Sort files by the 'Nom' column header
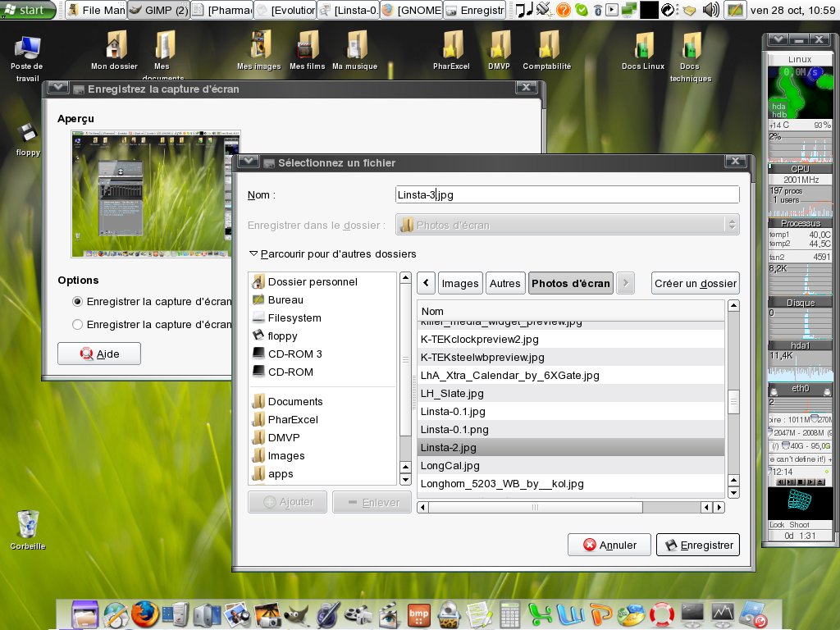 571,311
